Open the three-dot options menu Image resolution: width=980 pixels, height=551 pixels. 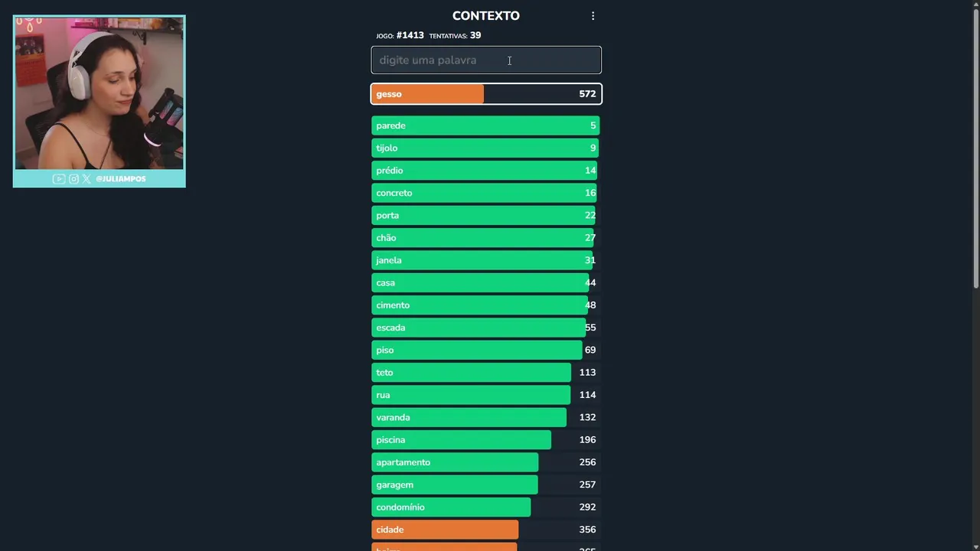[593, 16]
